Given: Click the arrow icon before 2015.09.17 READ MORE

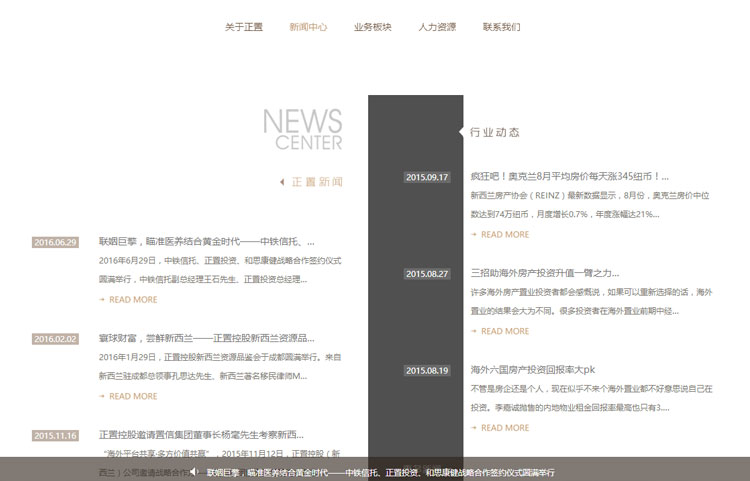Looking at the screenshot, I should (474, 235).
